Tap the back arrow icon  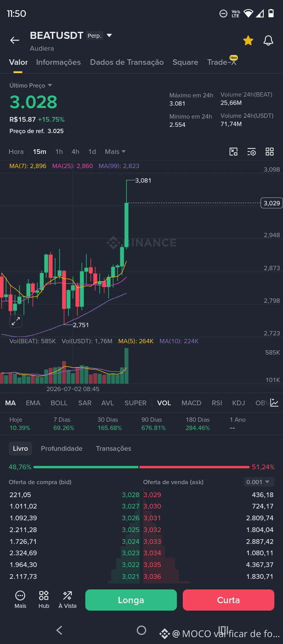pyautogui.click(x=15, y=40)
